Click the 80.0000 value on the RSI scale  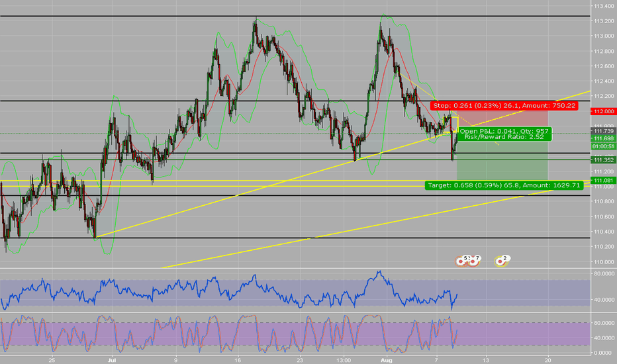[x=604, y=273]
